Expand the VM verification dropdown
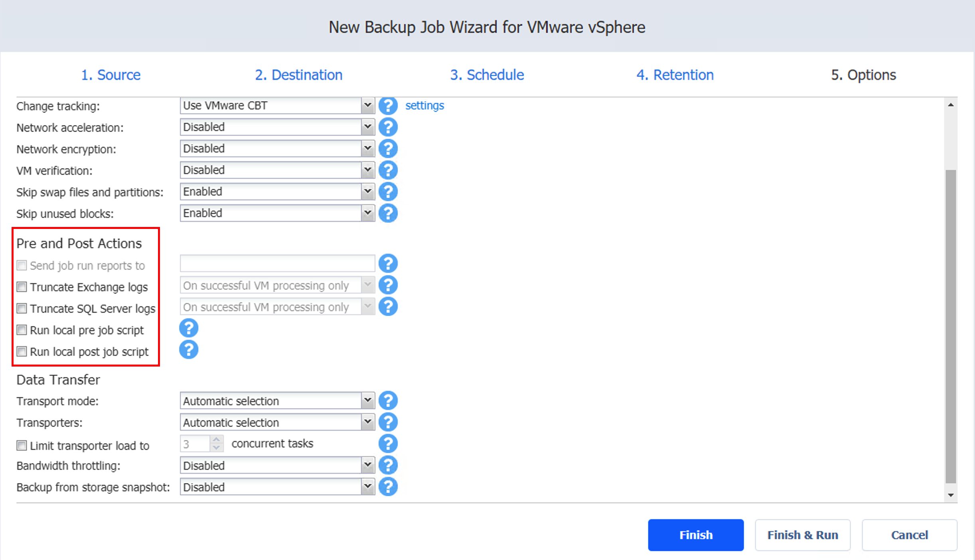This screenshot has height=560, width=975. pos(277,170)
